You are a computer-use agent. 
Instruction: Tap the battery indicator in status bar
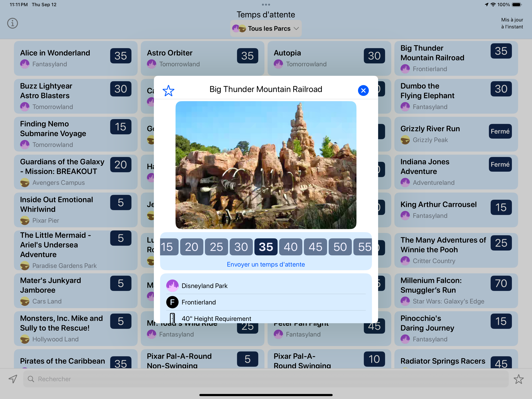click(x=517, y=5)
